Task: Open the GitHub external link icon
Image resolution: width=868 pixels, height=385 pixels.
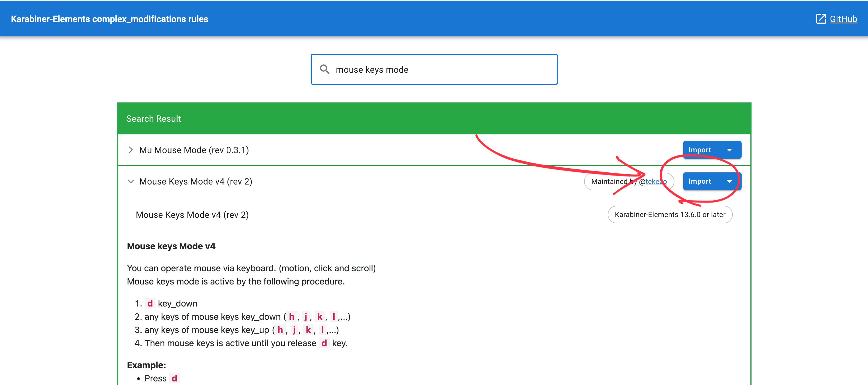Action: click(821, 19)
